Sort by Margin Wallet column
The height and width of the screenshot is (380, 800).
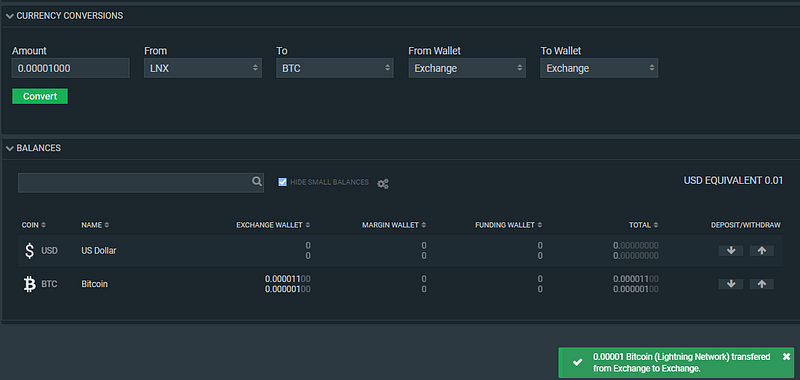[x=394, y=225]
